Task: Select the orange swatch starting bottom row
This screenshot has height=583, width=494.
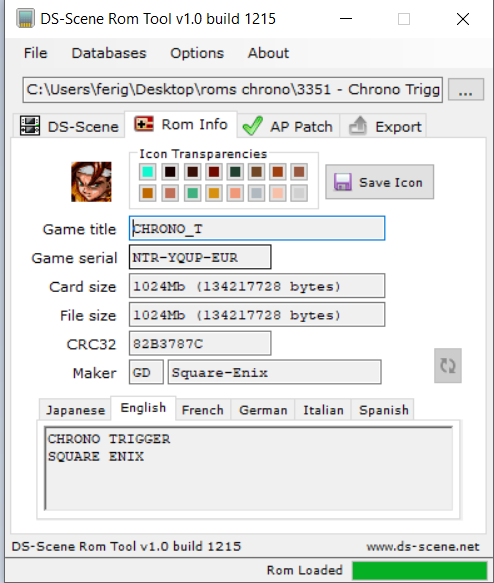Action: pyautogui.click(x=148, y=193)
